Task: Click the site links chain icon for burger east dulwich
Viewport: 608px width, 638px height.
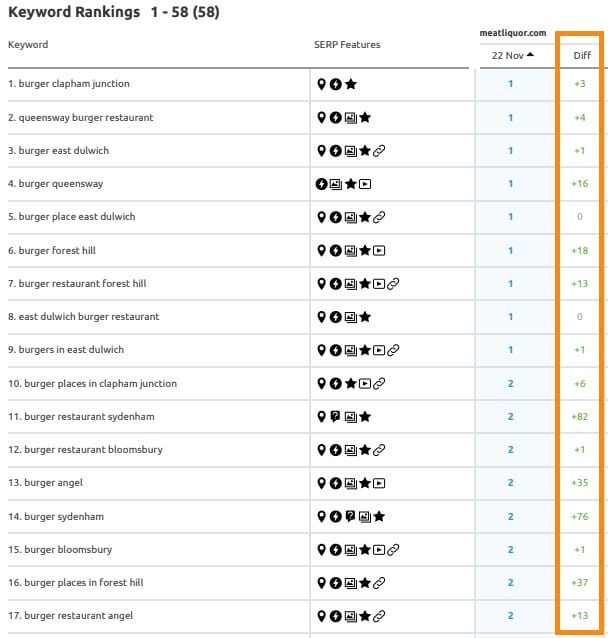Action: pos(379,151)
